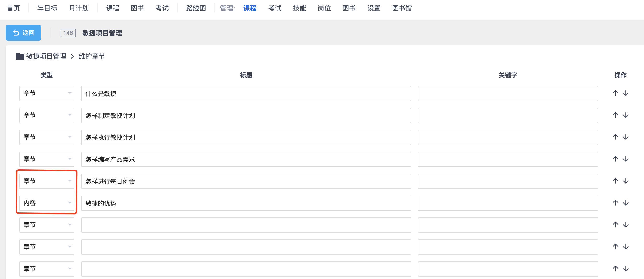The height and width of the screenshot is (279, 644).
Task: Click up arrow of second empty row
Action: pyautogui.click(x=615, y=247)
